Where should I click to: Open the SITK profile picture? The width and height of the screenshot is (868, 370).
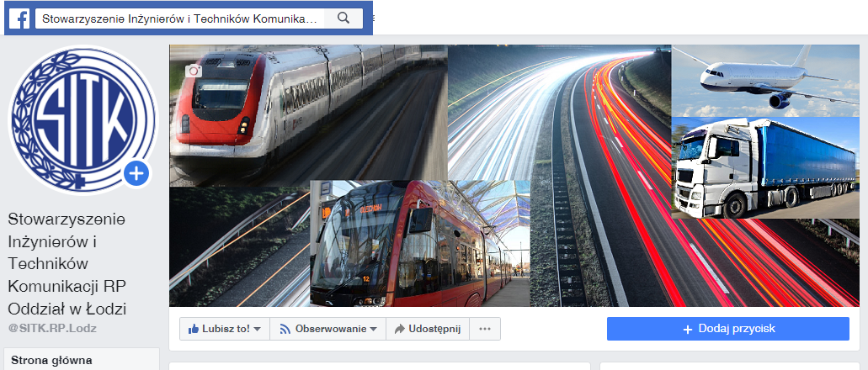83,119
